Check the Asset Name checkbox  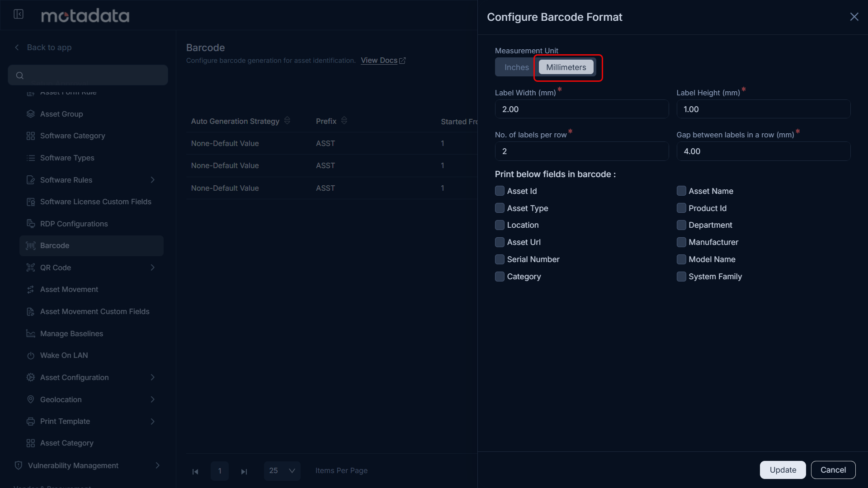coord(681,191)
